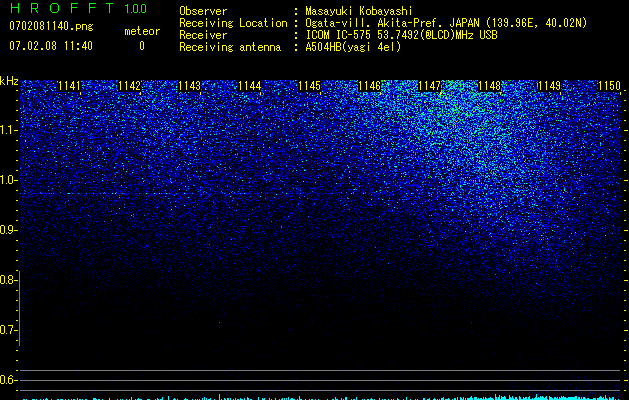Click the 0.9 kHz axis label
This screenshot has width=629, height=400.
coord(8,230)
